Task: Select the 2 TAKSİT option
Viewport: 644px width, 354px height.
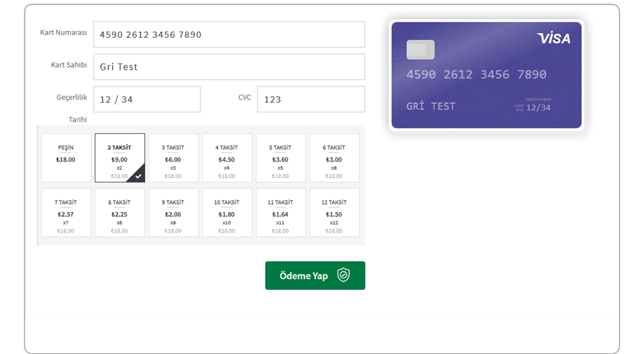Action: tap(119, 157)
